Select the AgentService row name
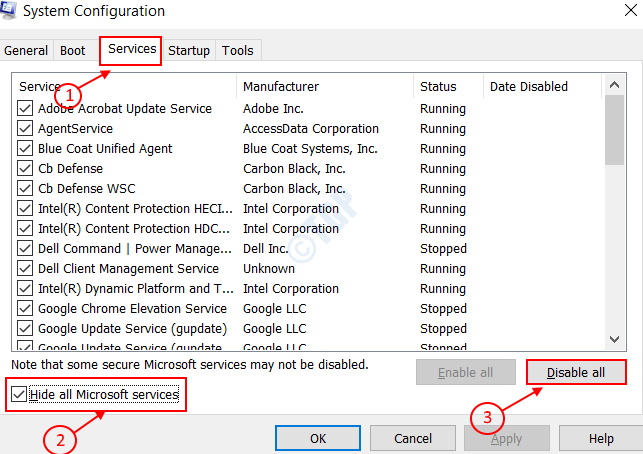The image size is (643, 454). pyautogui.click(x=75, y=129)
